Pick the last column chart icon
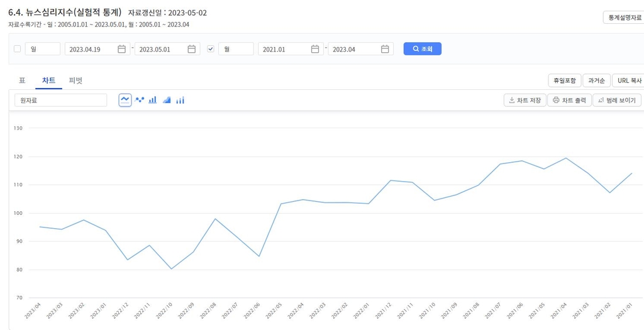Image resolution: width=644 pixels, height=330 pixels. (180, 100)
